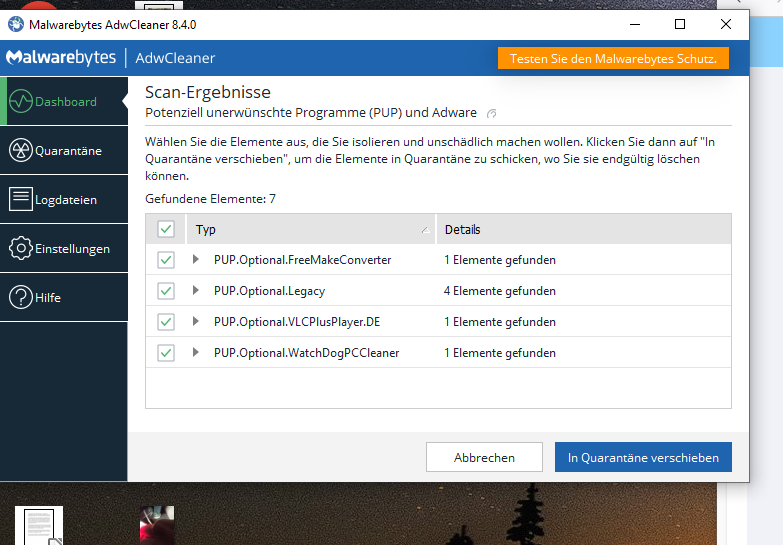Image resolution: width=783 pixels, height=545 pixels.
Task: Open the Logdateien sidebar section
Action: click(x=64, y=199)
